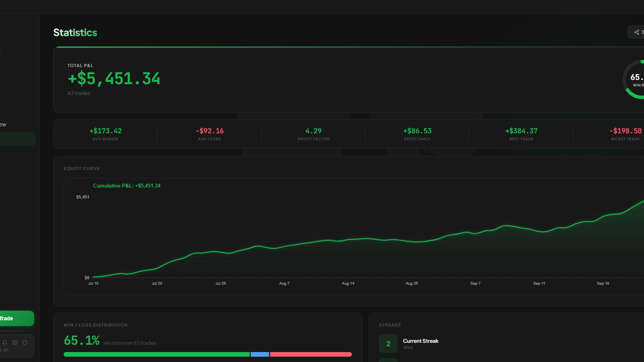Image resolution: width=644 pixels, height=362 pixels.
Task: Click the XP text in sidebar footer
Action: [5, 350]
